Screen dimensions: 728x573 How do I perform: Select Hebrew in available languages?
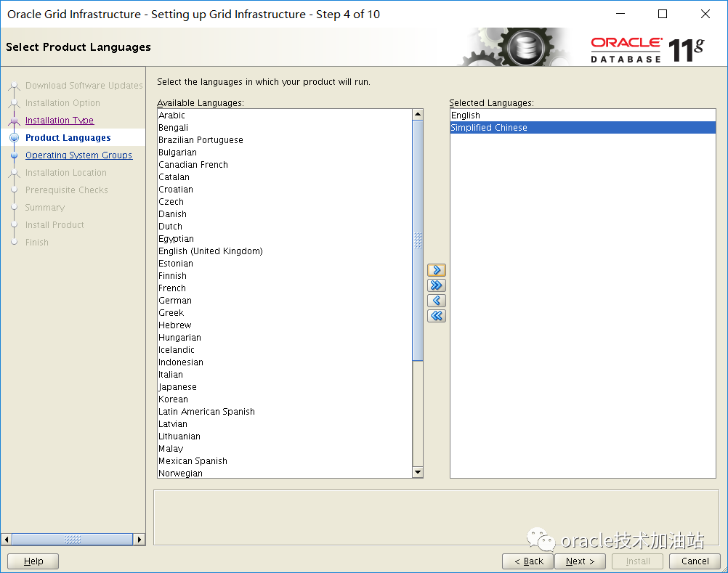click(x=285, y=325)
